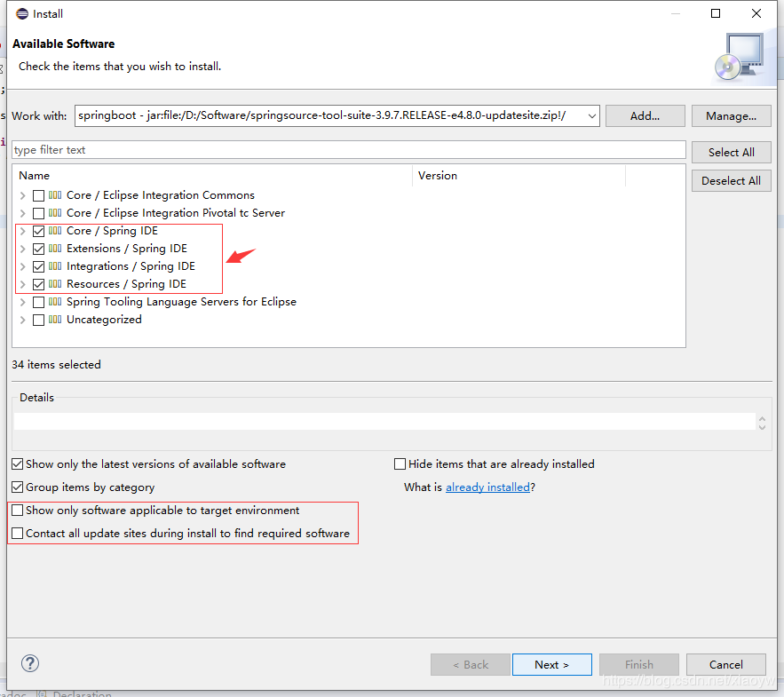Click icon beside Extensions / Spring IDE

pos(55,249)
